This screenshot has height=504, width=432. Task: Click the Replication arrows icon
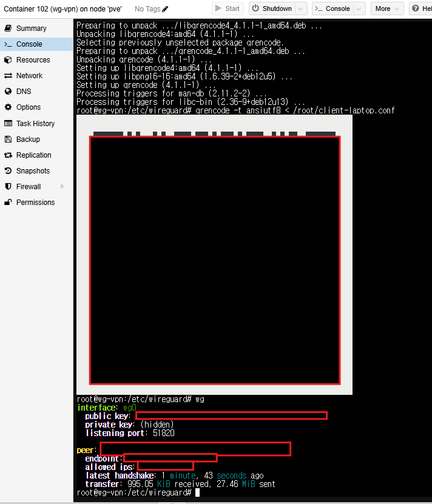pos(8,155)
